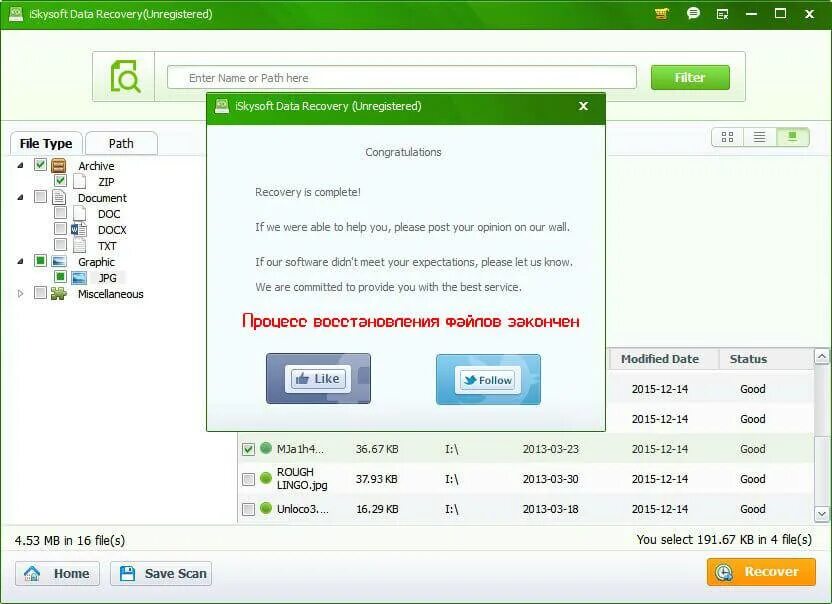The height and width of the screenshot is (604, 832).
Task: Check the Miscellaneous checkbox
Action: click(x=40, y=292)
